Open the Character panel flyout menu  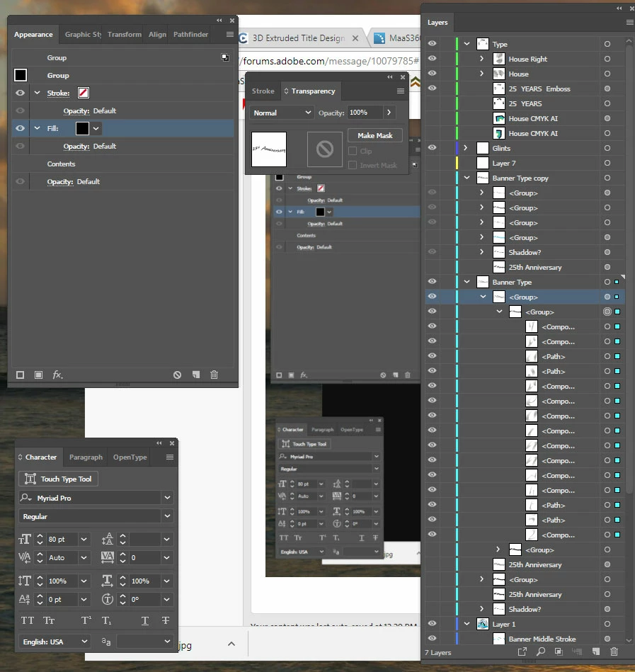pyautogui.click(x=170, y=457)
